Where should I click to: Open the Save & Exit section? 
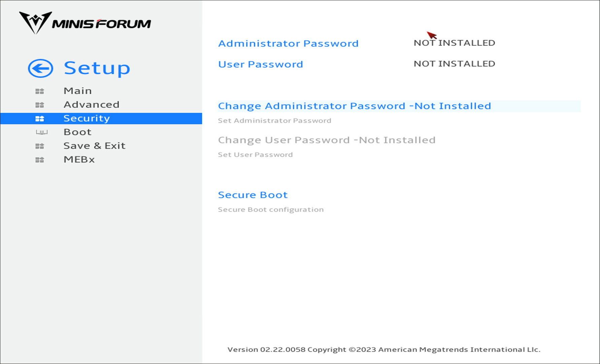pos(95,146)
